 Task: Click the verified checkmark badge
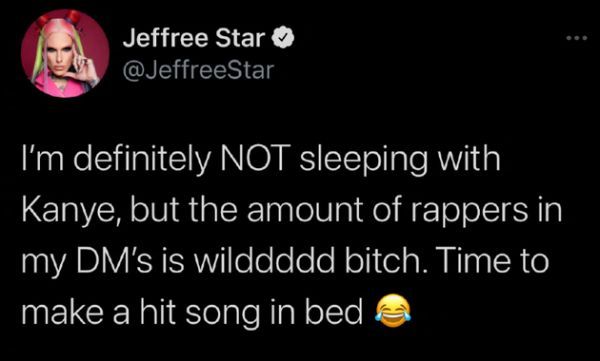283,38
